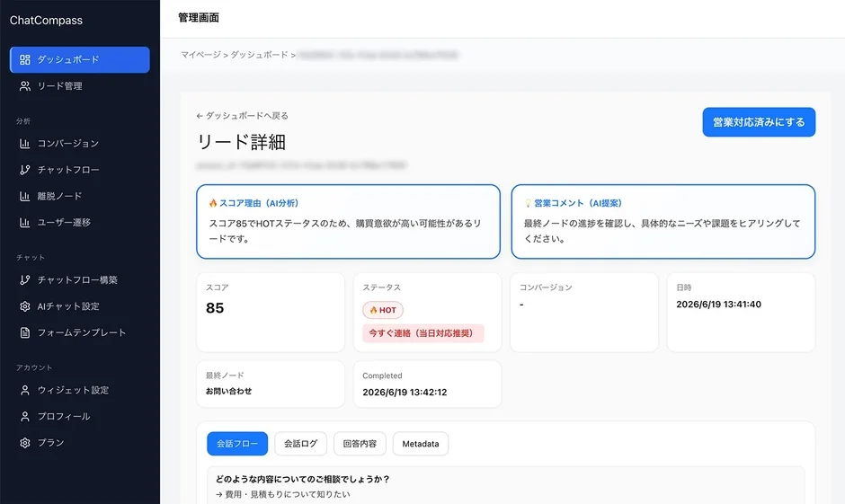Viewport: 845px width, 504px height.
Task: Click the conversion bar chart icon
Action: (x=25, y=144)
